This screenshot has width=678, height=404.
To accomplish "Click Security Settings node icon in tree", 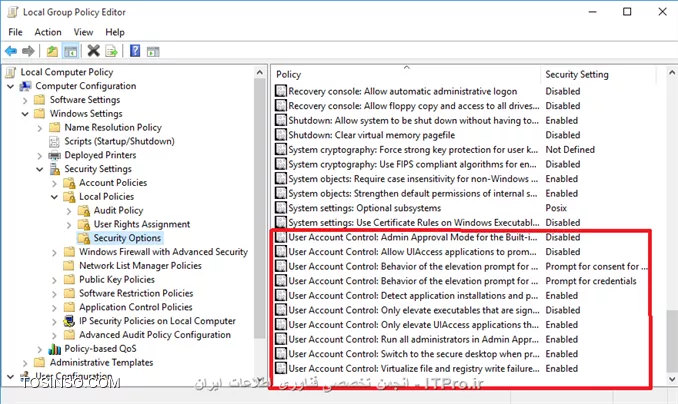I will coord(55,169).
